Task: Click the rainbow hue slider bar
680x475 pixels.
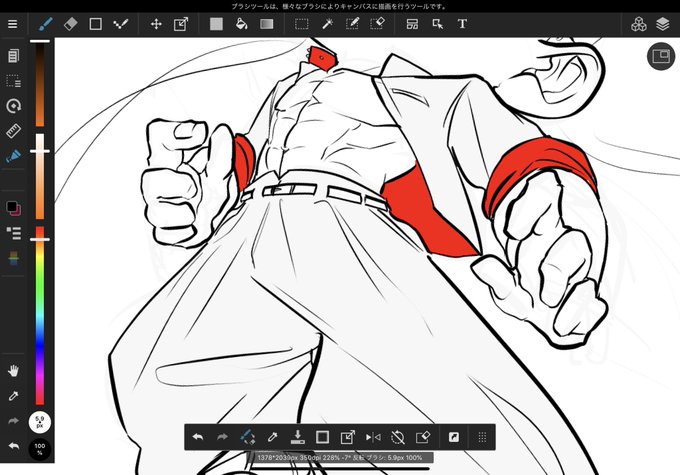Action: coord(39,316)
